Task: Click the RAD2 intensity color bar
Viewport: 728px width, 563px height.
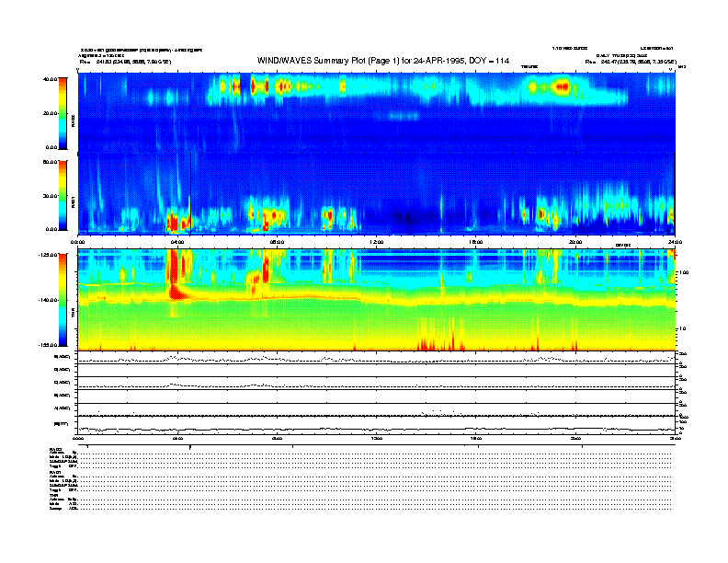Action: tap(63, 113)
